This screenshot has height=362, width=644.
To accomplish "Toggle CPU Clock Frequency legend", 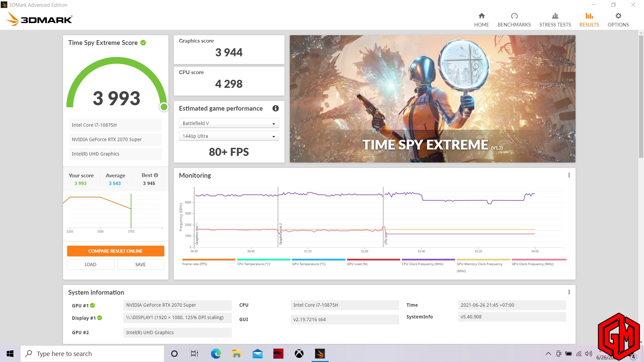I will pos(428,262).
